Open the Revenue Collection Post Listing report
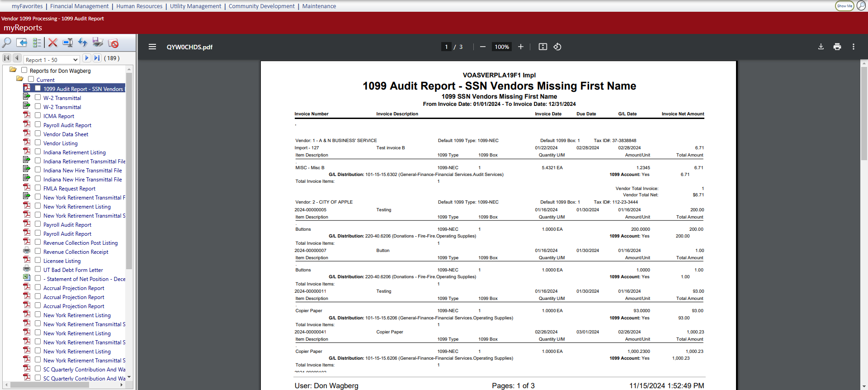 coord(80,243)
